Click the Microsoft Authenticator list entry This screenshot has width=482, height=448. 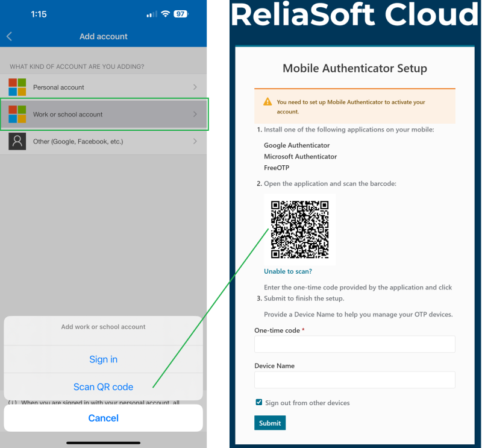tap(300, 156)
